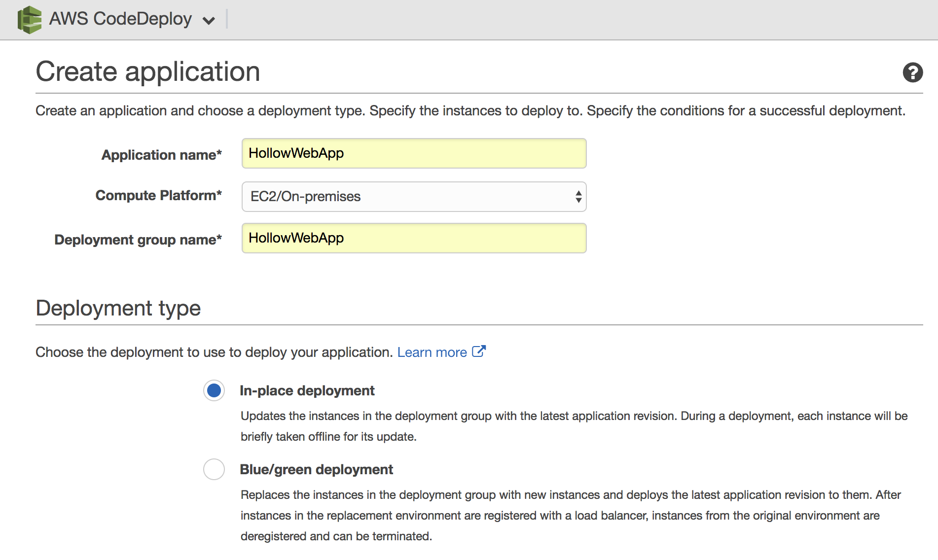Click the In-place deployment label text
Viewport: 938px width, 560px height.
tap(307, 390)
